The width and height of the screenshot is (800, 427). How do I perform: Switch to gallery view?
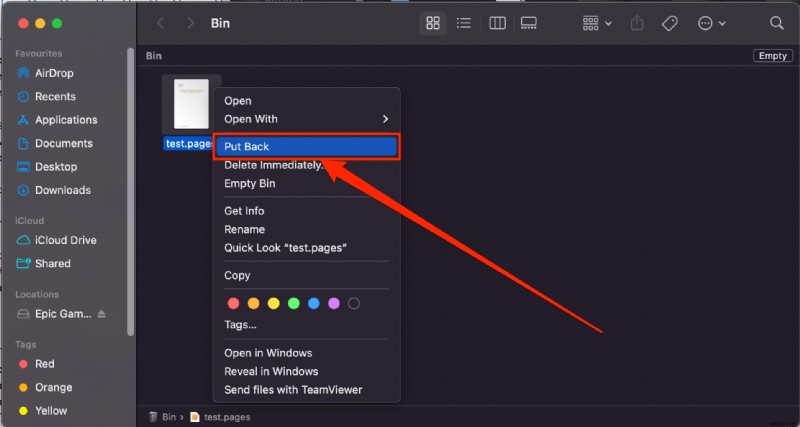[x=529, y=23]
